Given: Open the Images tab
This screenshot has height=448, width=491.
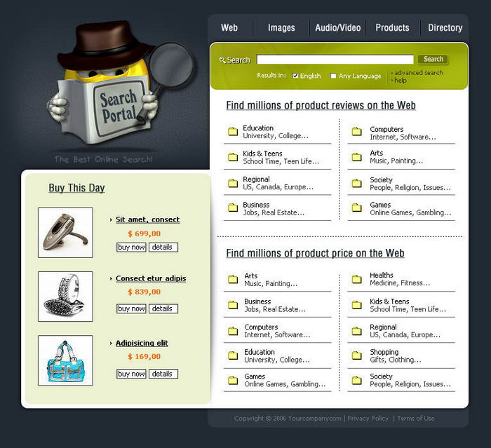Looking at the screenshot, I should (x=281, y=28).
